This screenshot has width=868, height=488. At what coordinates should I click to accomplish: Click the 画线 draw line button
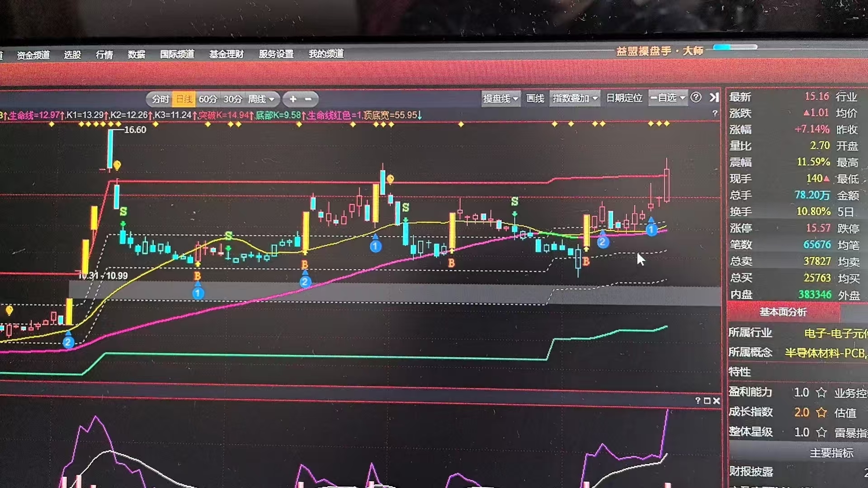click(x=535, y=99)
